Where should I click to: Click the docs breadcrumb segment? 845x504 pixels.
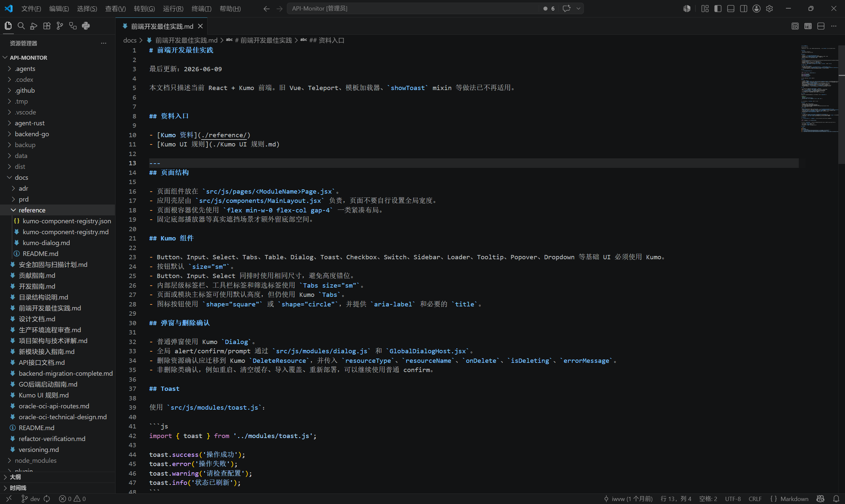coord(130,40)
